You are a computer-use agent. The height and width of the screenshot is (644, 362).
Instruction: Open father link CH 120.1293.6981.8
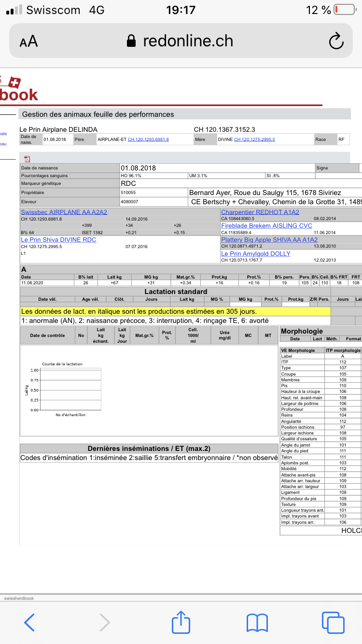(x=148, y=140)
